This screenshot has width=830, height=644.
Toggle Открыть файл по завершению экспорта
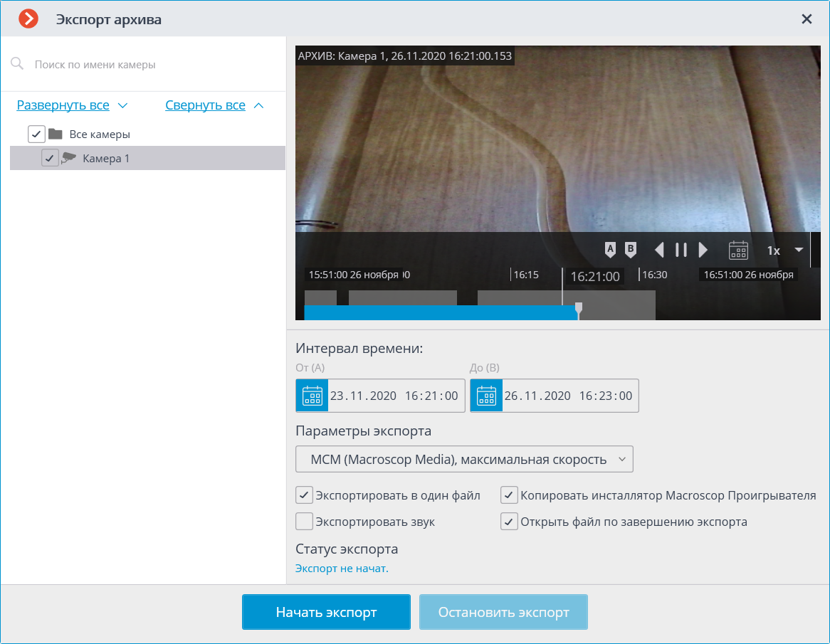click(x=509, y=522)
